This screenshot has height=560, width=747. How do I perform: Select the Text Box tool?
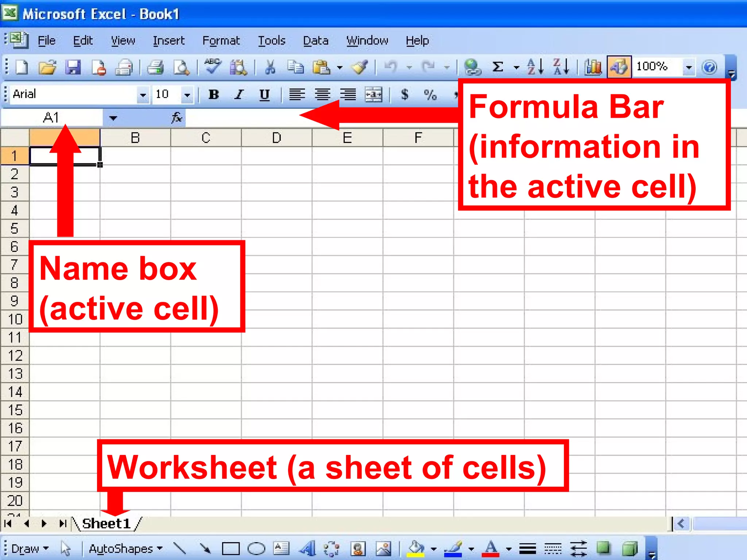pyautogui.click(x=281, y=548)
